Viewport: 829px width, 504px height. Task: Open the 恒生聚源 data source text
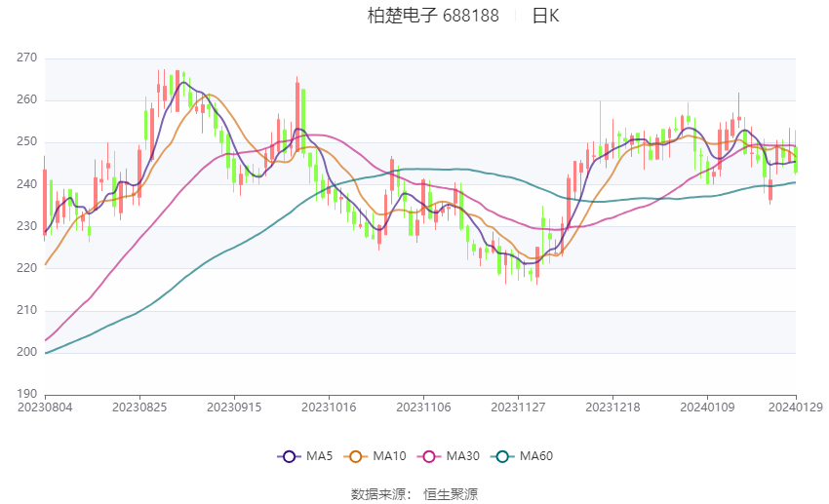point(451,494)
